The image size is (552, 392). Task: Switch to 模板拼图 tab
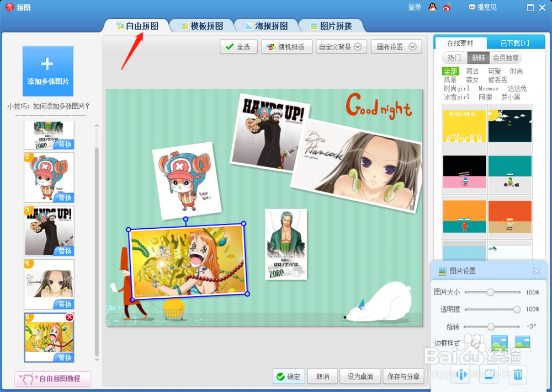tap(202, 26)
